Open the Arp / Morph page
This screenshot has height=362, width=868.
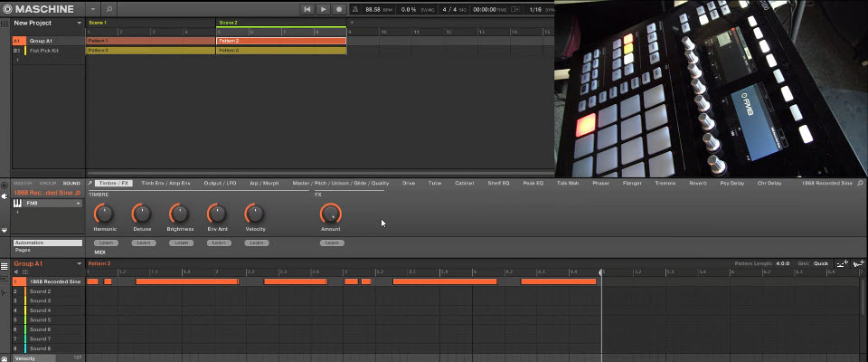pos(264,183)
